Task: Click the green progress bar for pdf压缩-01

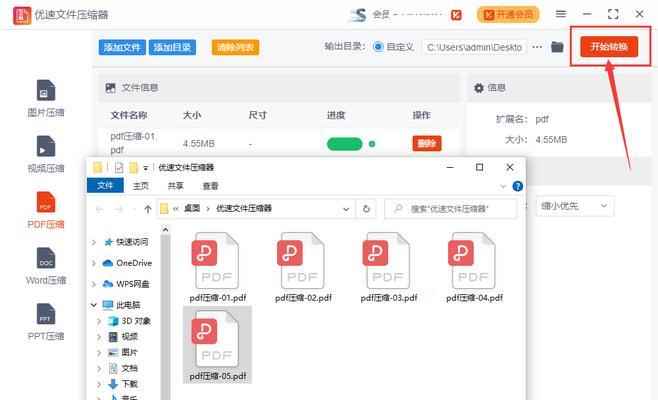Action: coord(345,144)
